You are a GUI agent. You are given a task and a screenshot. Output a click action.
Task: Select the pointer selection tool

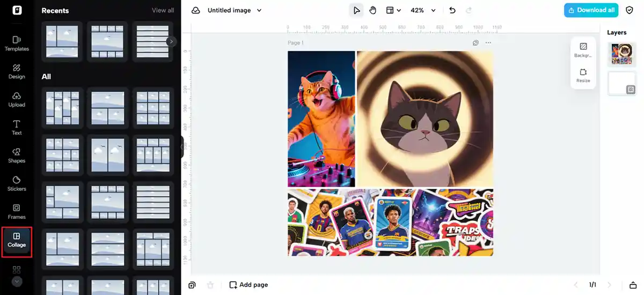[356, 10]
